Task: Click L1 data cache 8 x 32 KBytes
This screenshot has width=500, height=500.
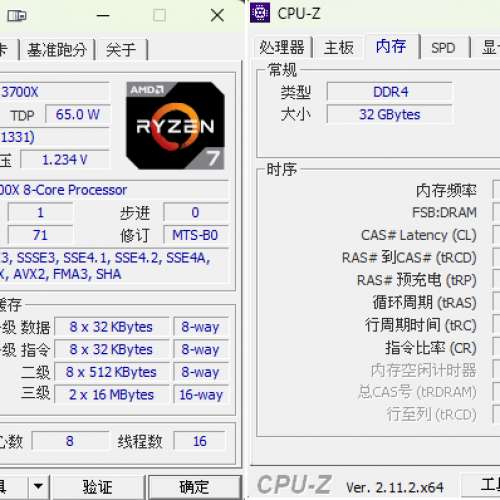Action: pyautogui.click(x=111, y=327)
